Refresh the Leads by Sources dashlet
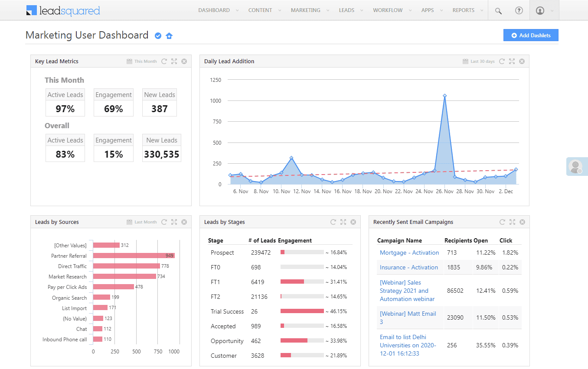The image size is (588, 369). (x=164, y=222)
